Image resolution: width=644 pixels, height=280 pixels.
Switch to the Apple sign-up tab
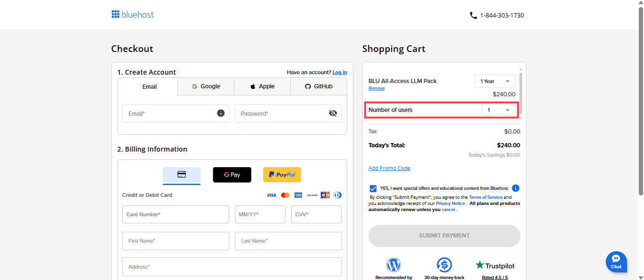tap(262, 86)
